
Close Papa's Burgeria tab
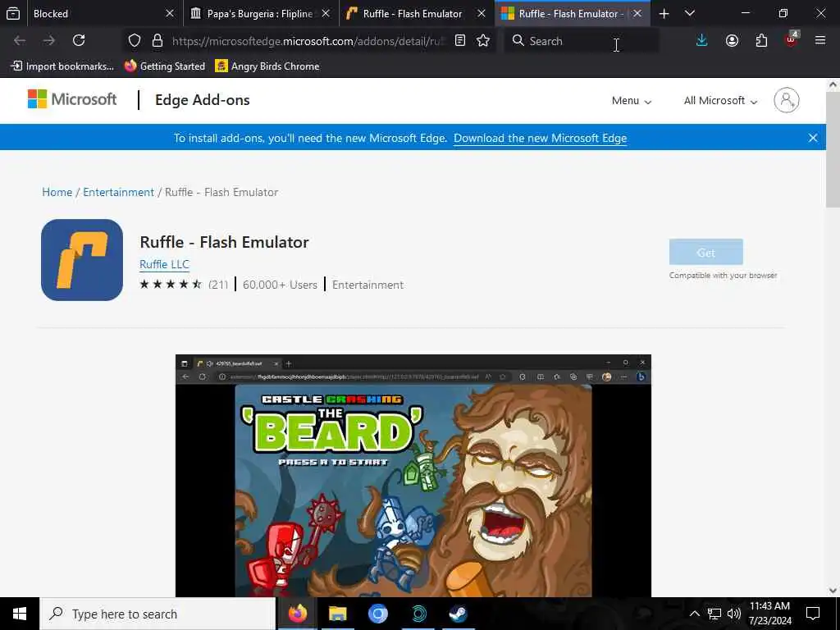point(326,13)
